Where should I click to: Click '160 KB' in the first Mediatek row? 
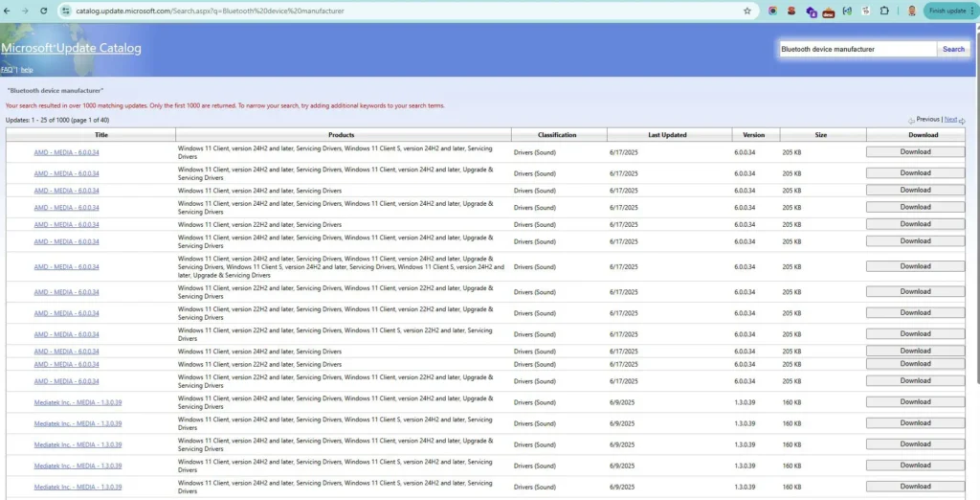791,402
